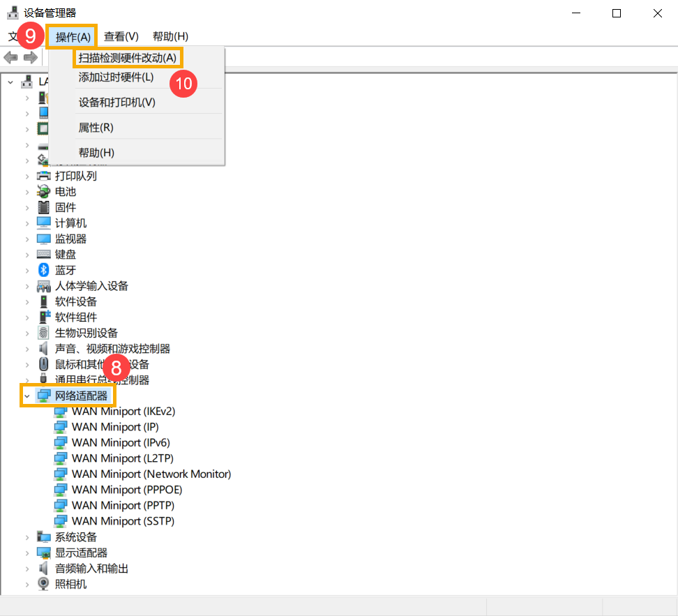Click the 键盘 (Keyboard) category icon
Image resolution: width=678 pixels, height=616 pixels.
point(43,254)
